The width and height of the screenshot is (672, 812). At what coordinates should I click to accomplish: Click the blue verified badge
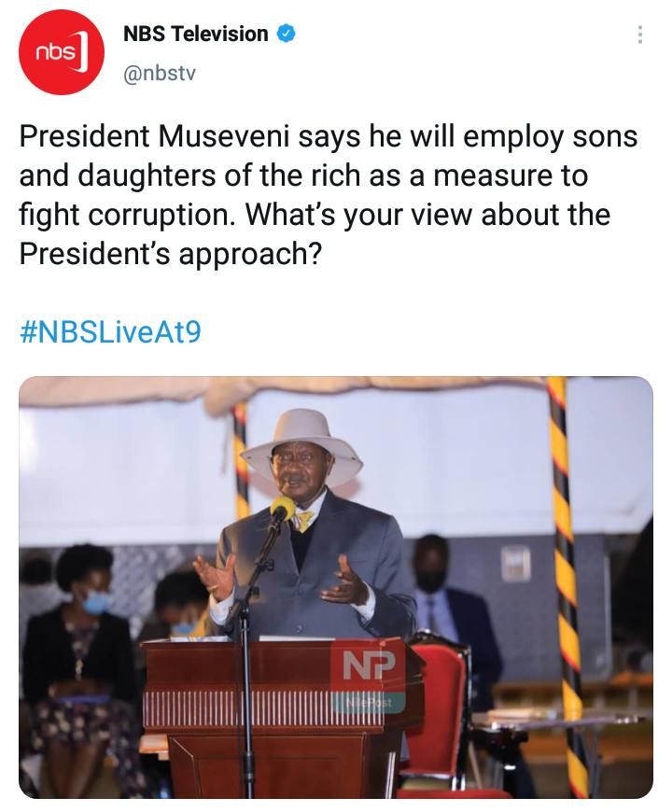coord(287,35)
